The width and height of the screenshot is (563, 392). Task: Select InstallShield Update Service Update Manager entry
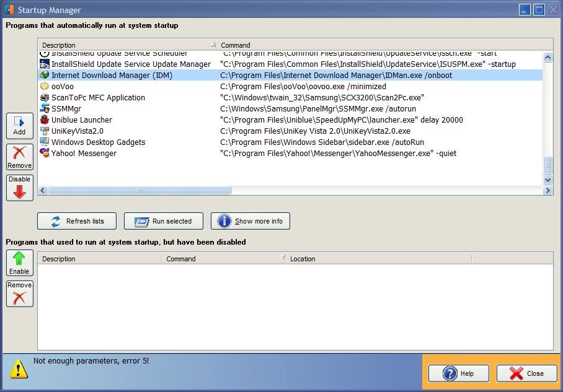coord(290,64)
